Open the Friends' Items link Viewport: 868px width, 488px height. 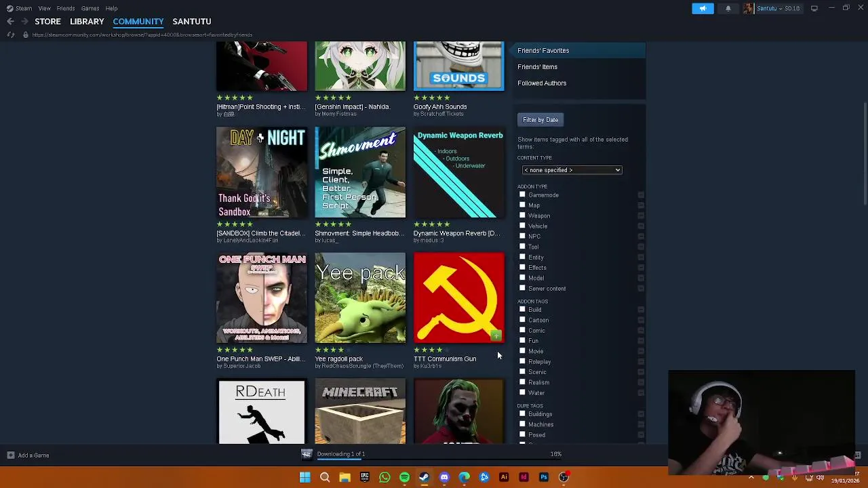[537, 67]
